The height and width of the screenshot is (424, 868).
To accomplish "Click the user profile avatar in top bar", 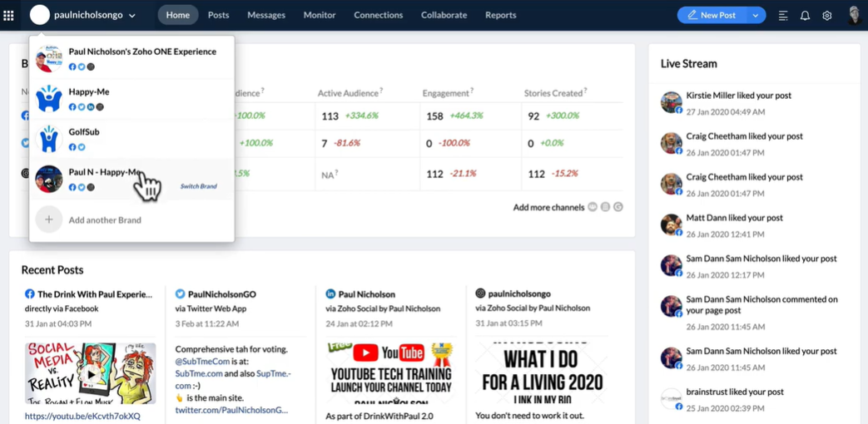I will click(x=855, y=16).
